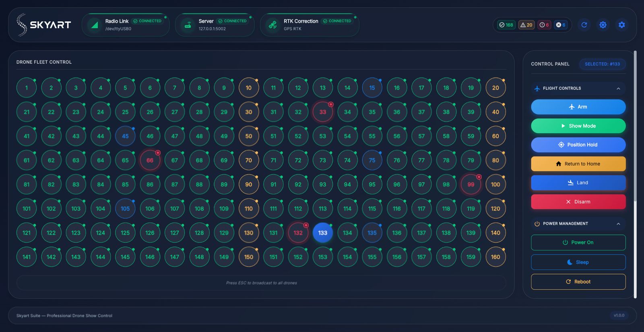Select blue-status drone 15

point(372,88)
